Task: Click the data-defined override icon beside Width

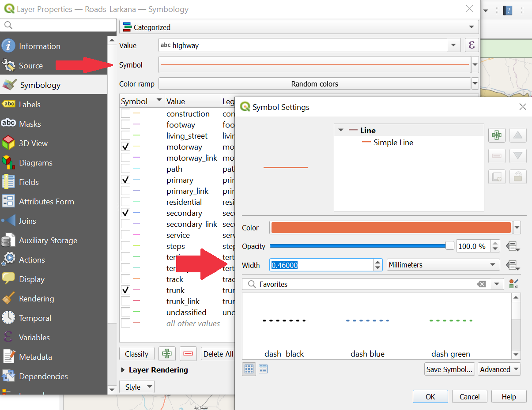Action: coord(513,265)
